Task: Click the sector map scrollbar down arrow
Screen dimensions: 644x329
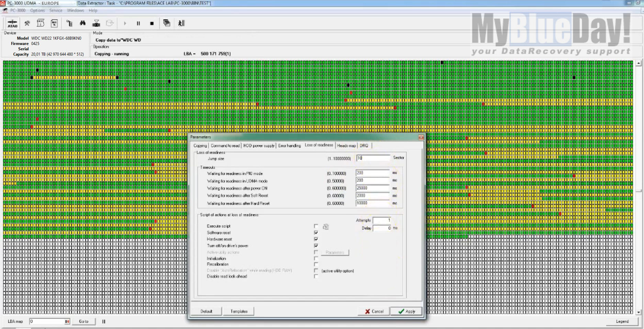Action: [x=639, y=312]
